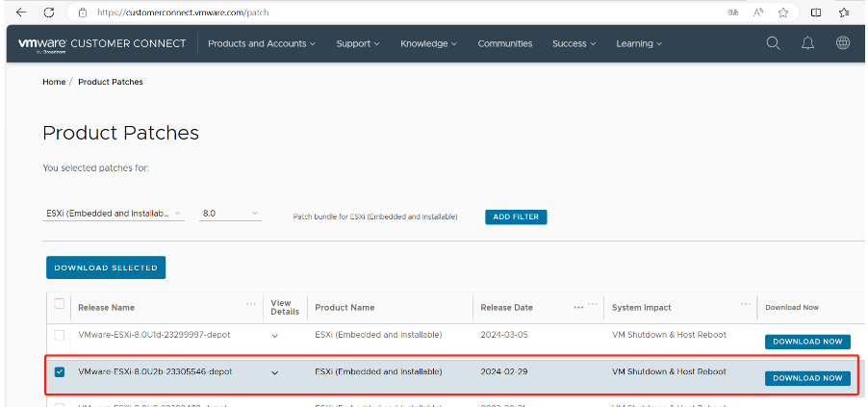
Task: Click the Download Now column header
Action: (x=792, y=307)
